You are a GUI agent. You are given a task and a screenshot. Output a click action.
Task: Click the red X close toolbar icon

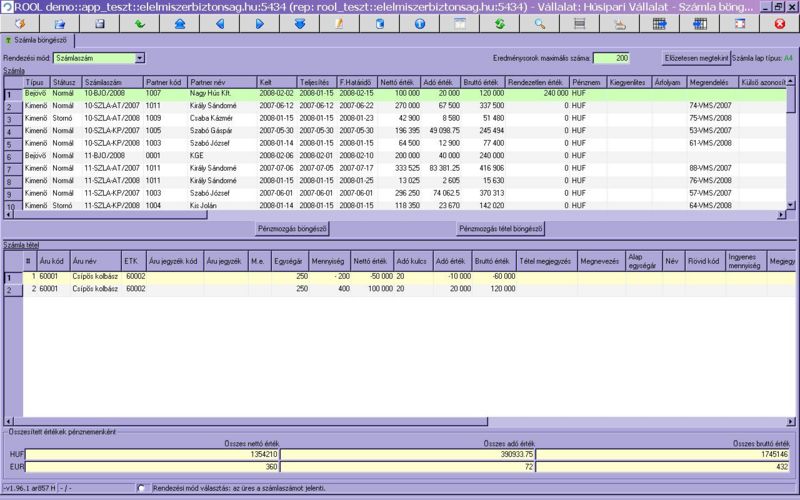(x=779, y=23)
